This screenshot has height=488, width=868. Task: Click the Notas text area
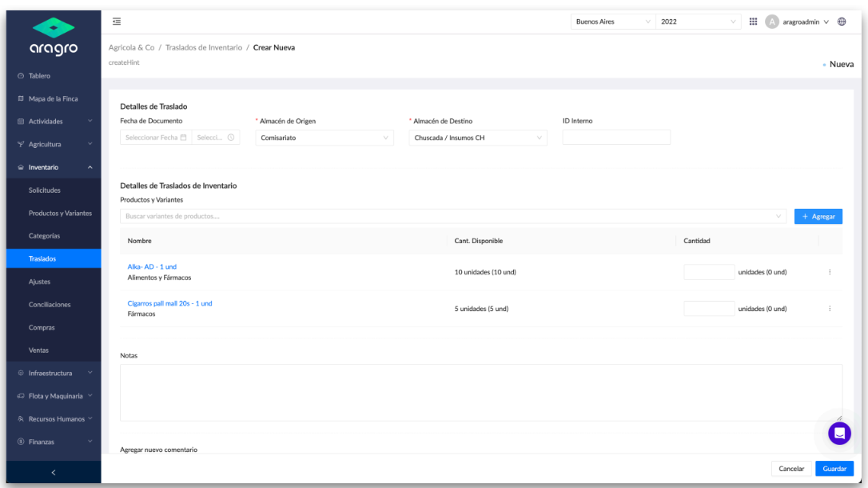tap(481, 392)
